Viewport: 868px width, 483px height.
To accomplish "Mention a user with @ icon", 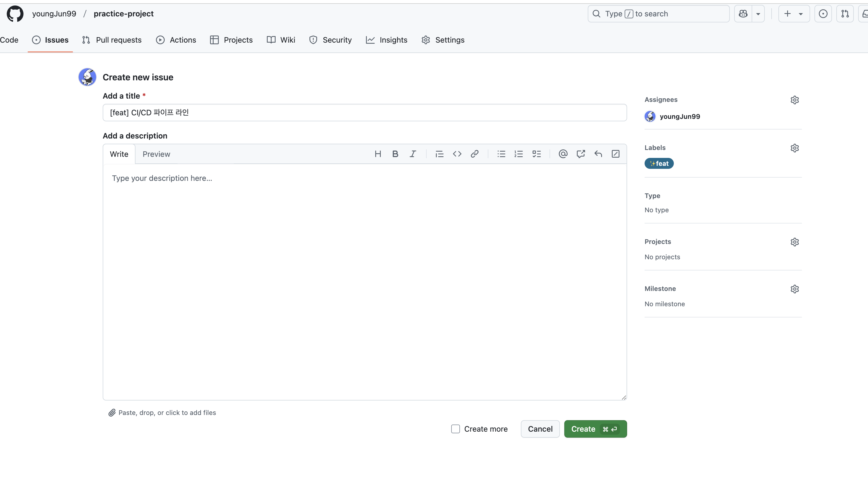I will click(563, 154).
